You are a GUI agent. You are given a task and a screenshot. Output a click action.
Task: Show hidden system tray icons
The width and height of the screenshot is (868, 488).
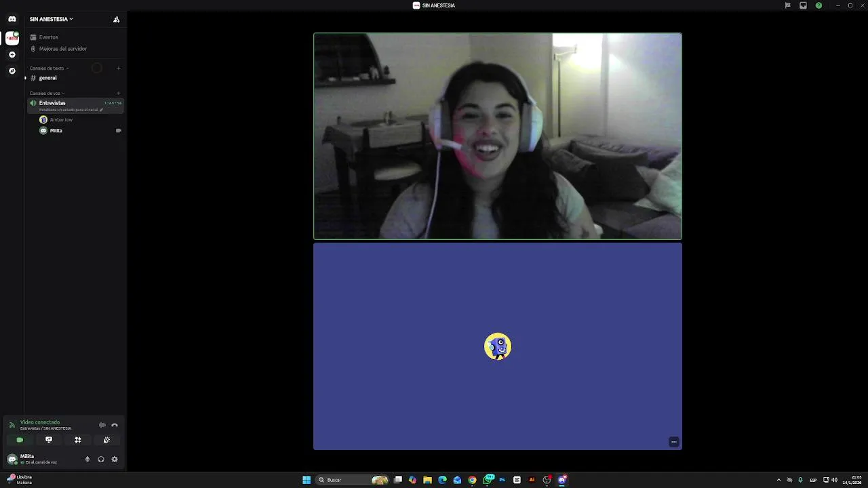pyautogui.click(x=778, y=480)
